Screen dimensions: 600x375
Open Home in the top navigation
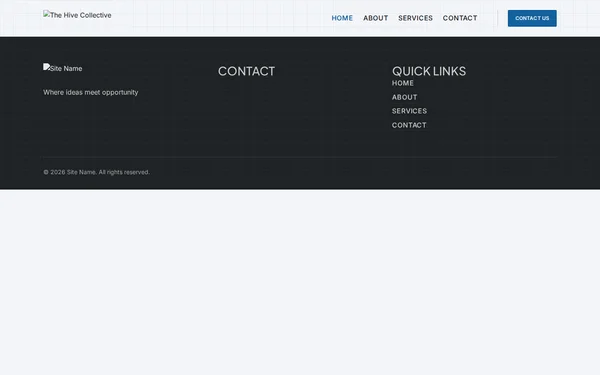(x=342, y=18)
